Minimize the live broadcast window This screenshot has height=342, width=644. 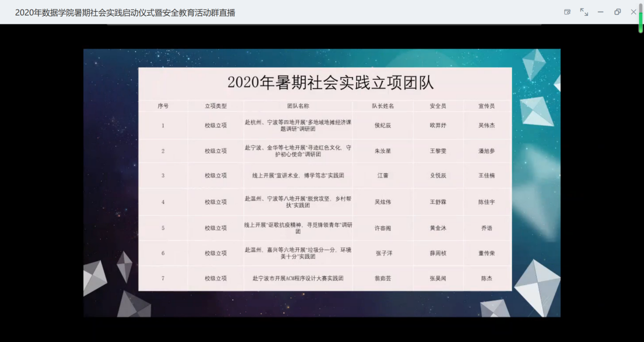pos(600,12)
